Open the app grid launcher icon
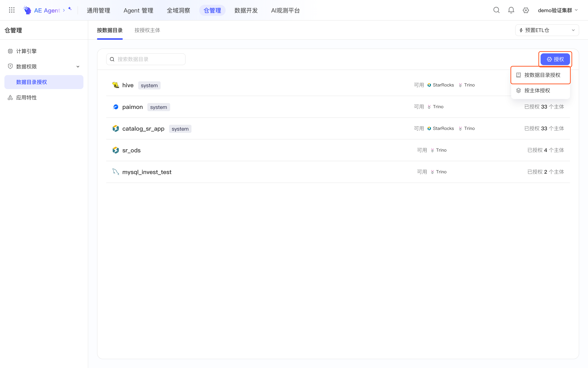The height and width of the screenshot is (368, 588). click(x=12, y=10)
